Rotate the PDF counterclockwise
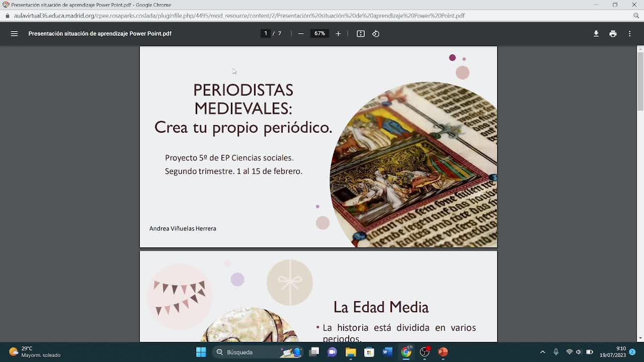The height and width of the screenshot is (362, 644). point(376,34)
